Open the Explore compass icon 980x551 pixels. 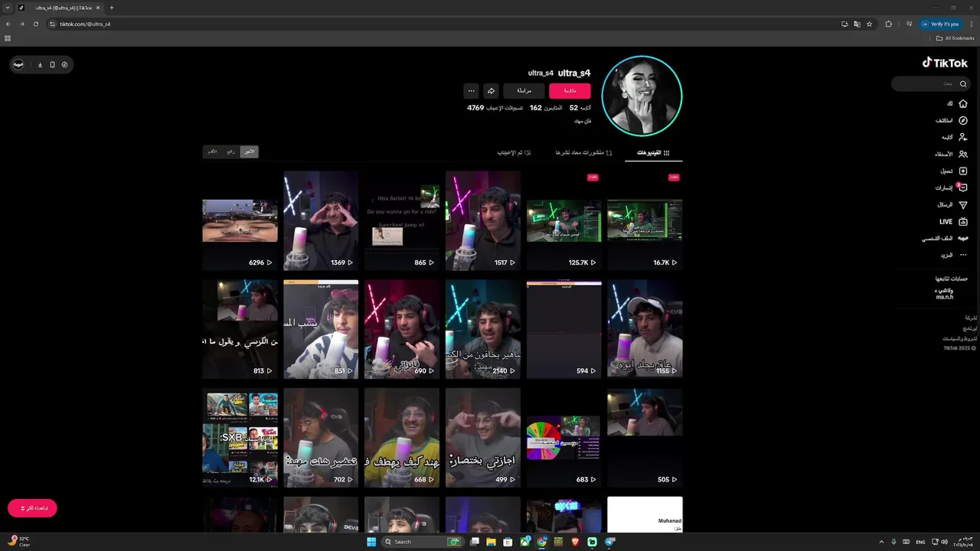963,120
